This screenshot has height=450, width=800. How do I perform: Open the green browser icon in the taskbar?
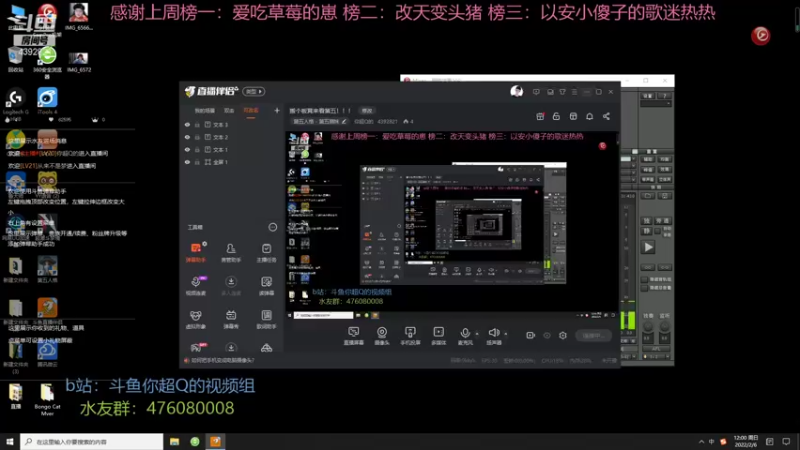pos(195,441)
